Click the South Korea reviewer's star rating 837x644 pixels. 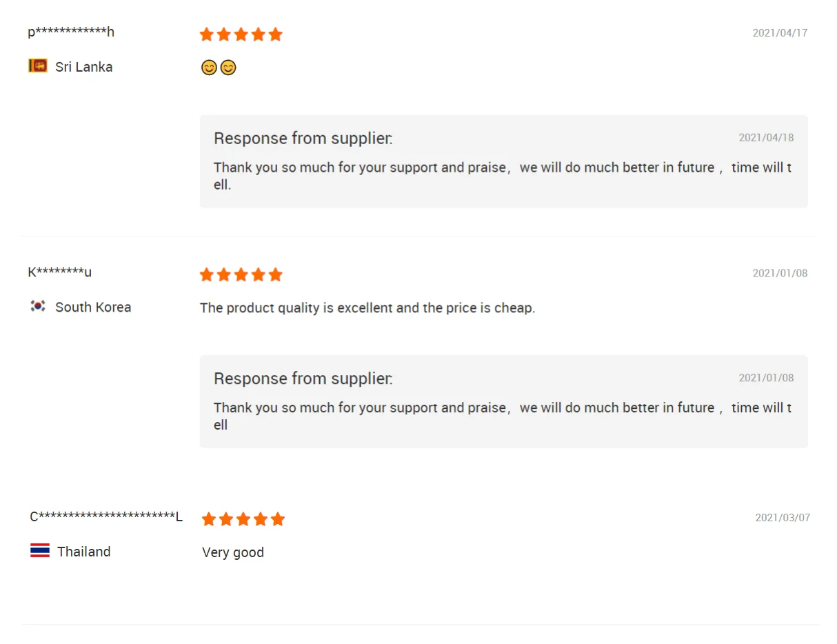click(x=241, y=274)
